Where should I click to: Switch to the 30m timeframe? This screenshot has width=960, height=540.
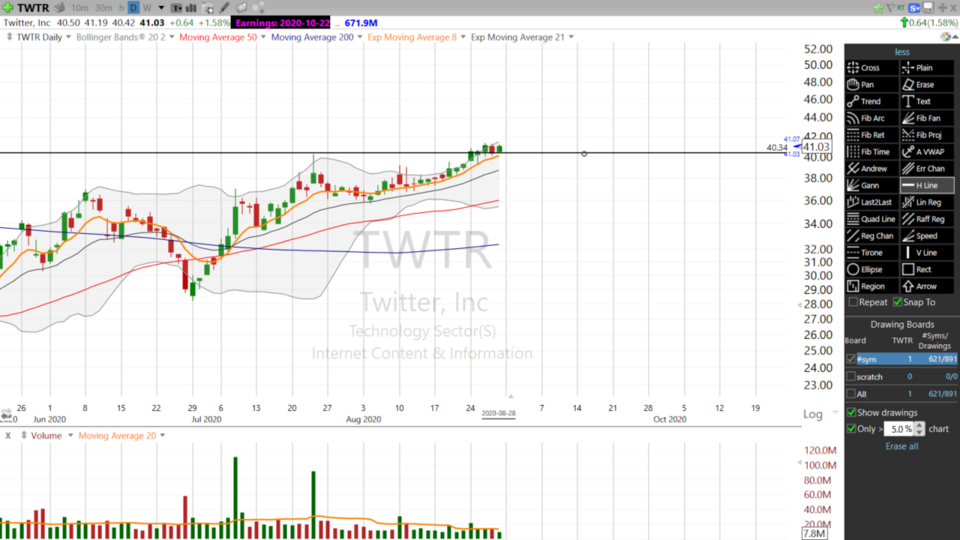104,7
